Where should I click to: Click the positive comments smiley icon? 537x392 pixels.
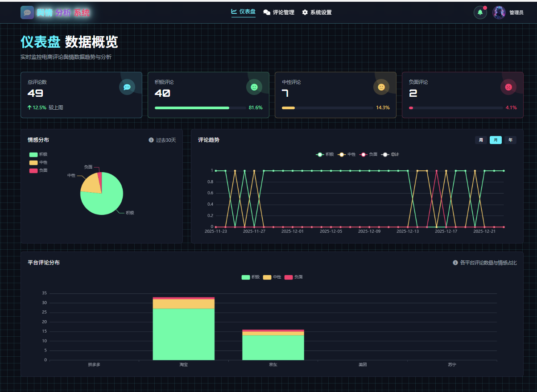click(x=254, y=87)
